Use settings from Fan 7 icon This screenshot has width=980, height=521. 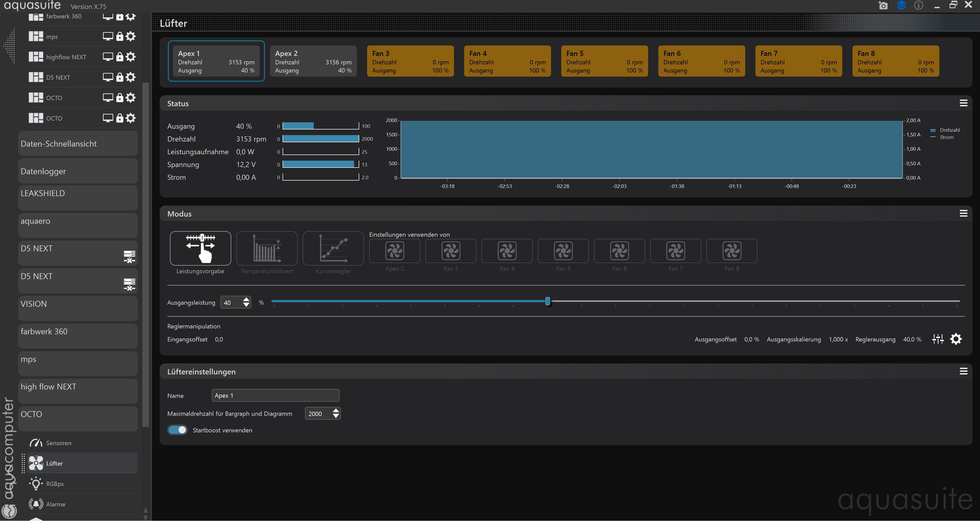point(676,251)
